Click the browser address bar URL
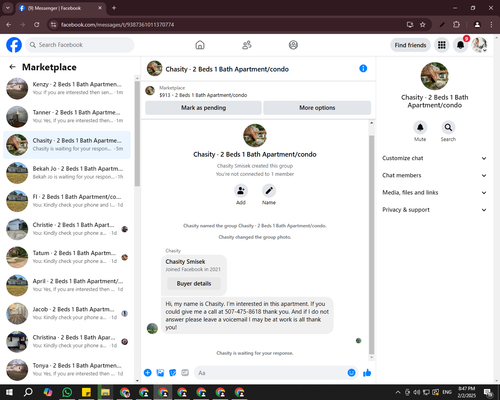Screen dimensions: 500x400 [x=117, y=25]
